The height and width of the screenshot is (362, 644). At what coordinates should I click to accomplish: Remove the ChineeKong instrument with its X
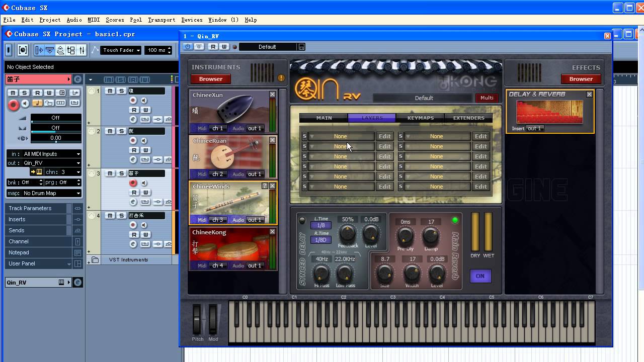coord(272,232)
